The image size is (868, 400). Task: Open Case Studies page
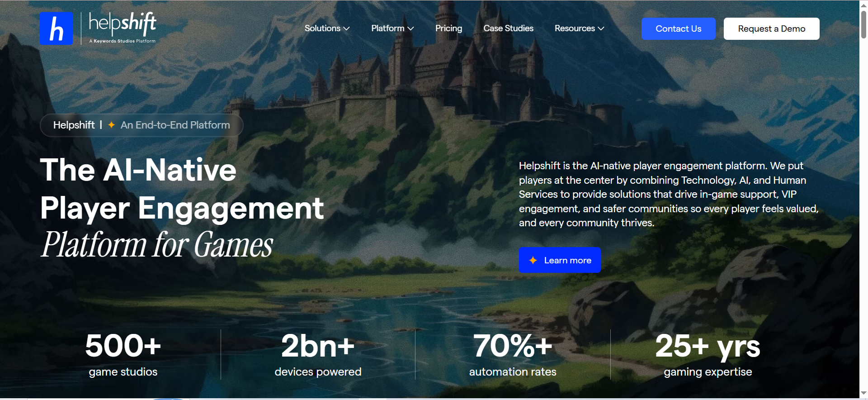point(508,28)
